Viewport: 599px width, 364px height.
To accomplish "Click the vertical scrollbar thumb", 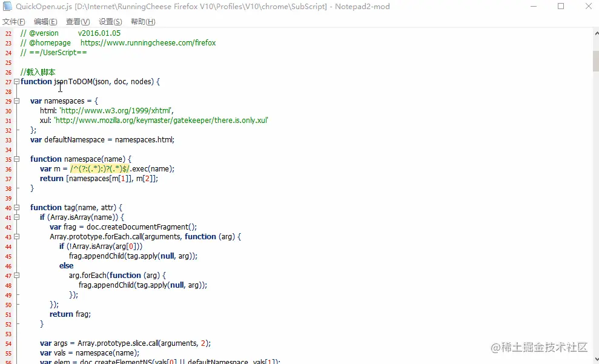I will tap(595, 61).
